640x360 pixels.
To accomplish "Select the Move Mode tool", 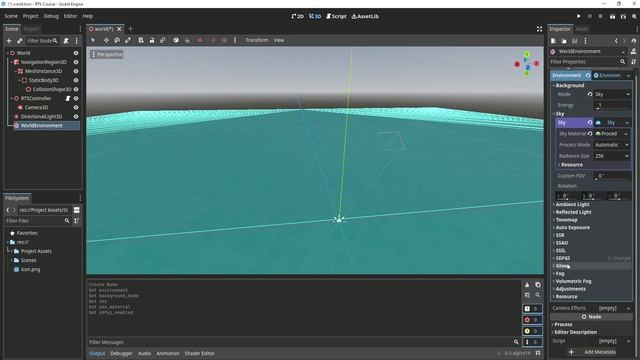I will (x=106, y=40).
